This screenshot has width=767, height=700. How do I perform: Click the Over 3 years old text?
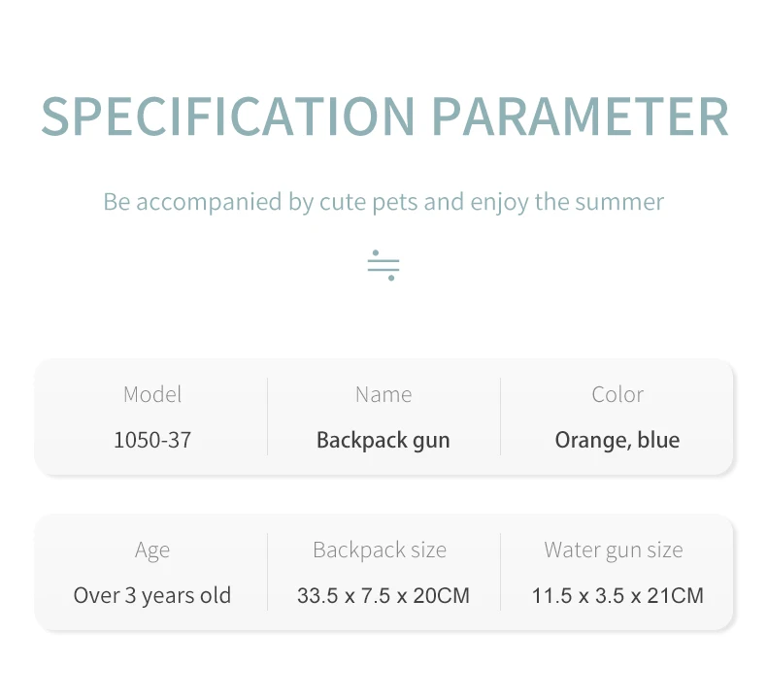[152, 596]
